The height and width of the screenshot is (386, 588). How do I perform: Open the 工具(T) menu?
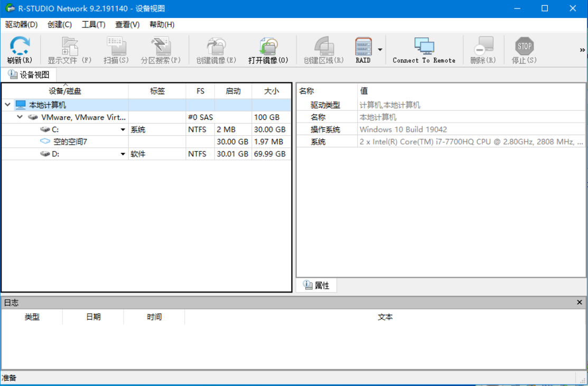click(x=94, y=25)
